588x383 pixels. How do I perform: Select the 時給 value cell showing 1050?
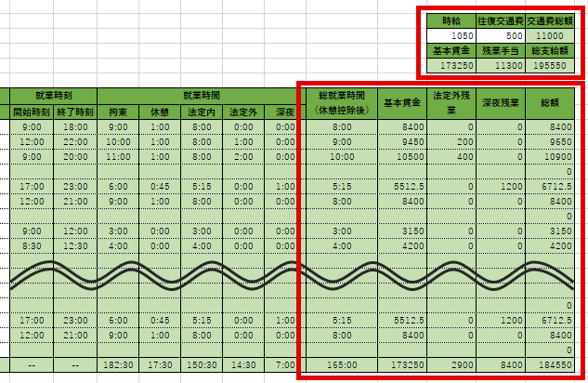[451, 34]
